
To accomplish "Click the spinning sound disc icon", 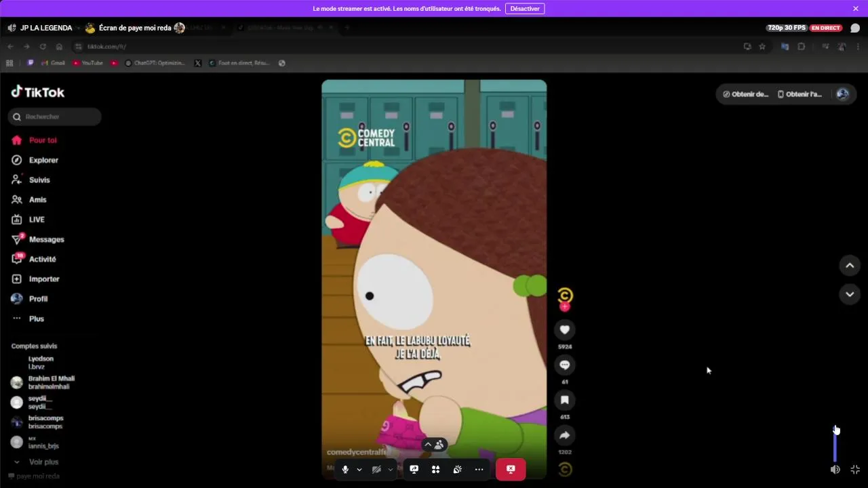I will pos(565,469).
